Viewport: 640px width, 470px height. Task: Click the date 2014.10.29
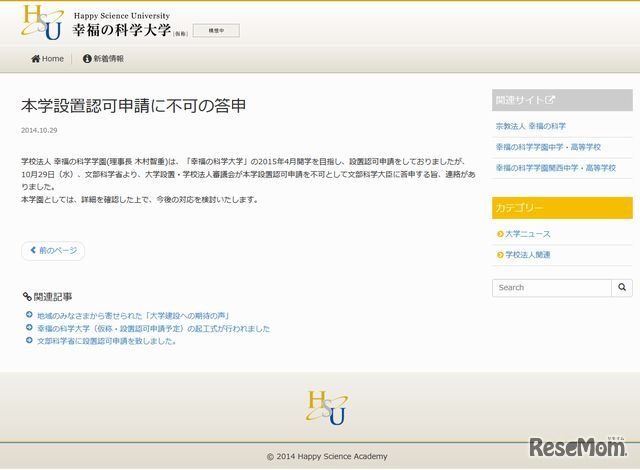39,131
